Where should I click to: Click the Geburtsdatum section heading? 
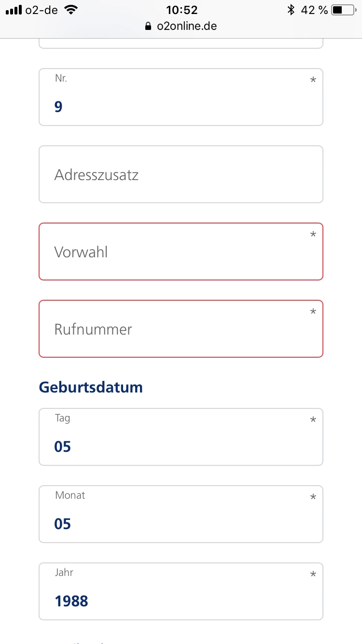pos(91,387)
